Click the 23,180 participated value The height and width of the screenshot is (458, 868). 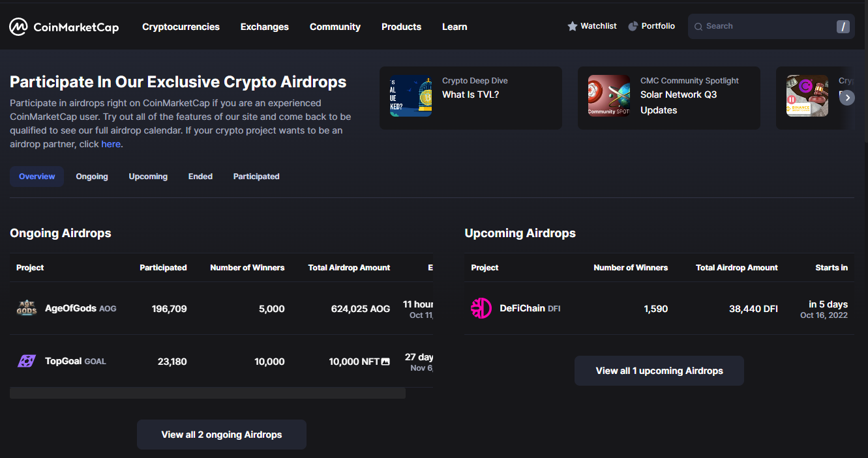pos(172,362)
